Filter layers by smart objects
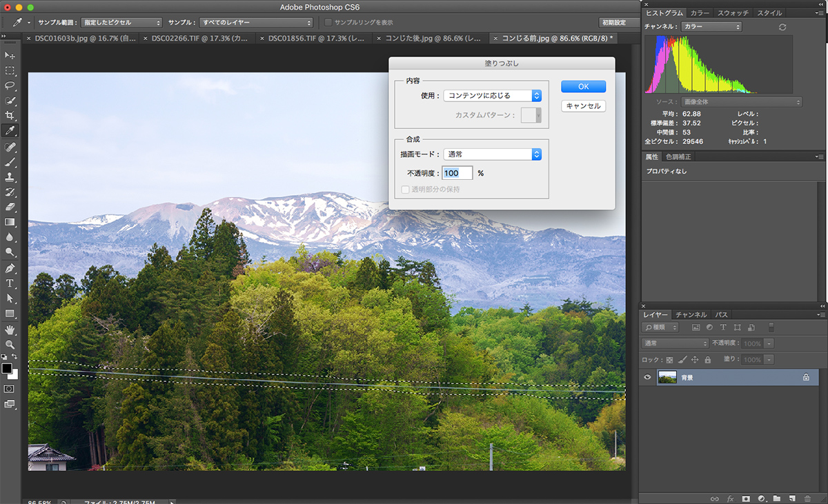Viewport: 828px width, 504px height. tap(751, 327)
